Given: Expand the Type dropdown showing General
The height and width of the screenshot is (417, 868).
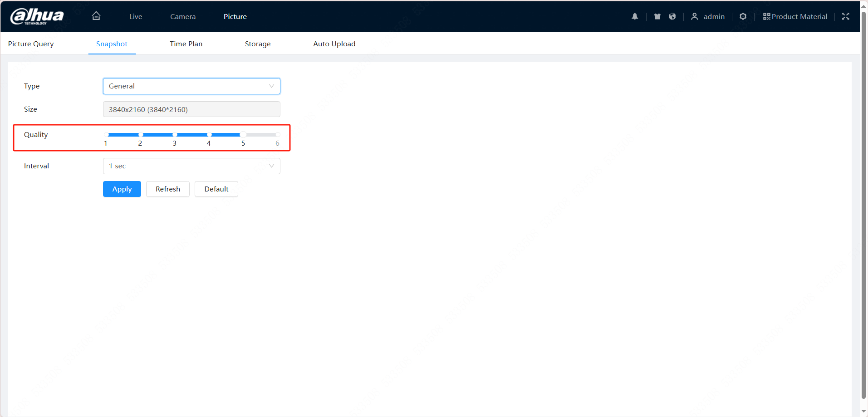Looking at the screenshot, I should click(191, 86).
